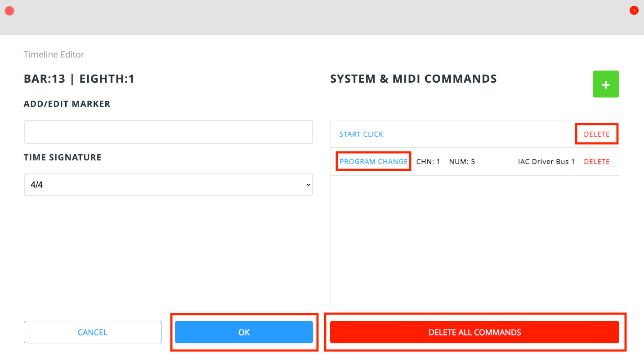
Task: Click the NUM: 5 program number
Action: point(462,162)
